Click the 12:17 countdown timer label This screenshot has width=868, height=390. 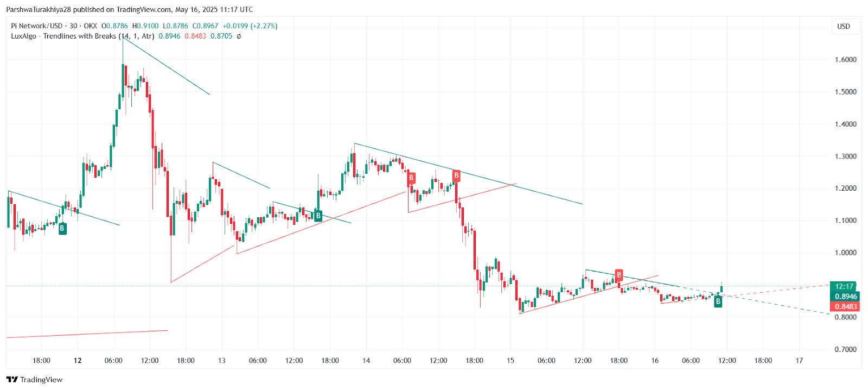[x=845, y=286]
